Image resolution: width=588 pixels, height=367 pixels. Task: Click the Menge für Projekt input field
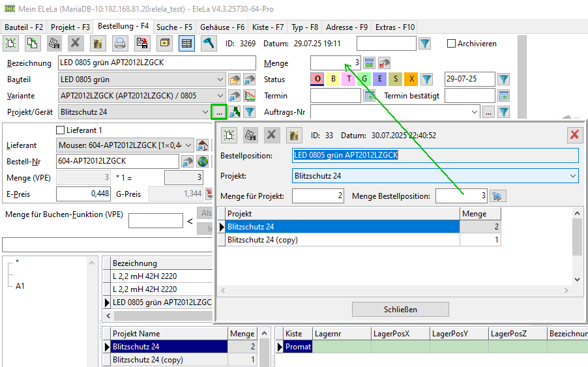(x=318, y=196)
